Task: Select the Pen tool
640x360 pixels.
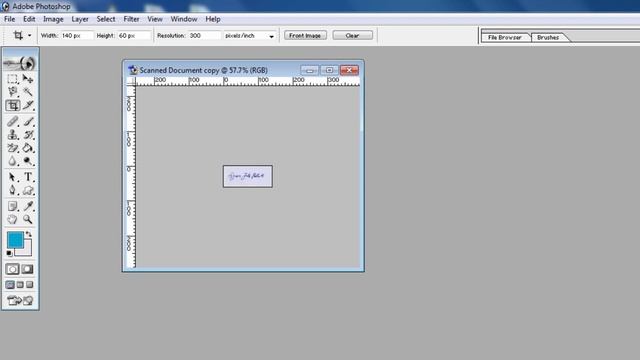Action: [x=12, y=190]
